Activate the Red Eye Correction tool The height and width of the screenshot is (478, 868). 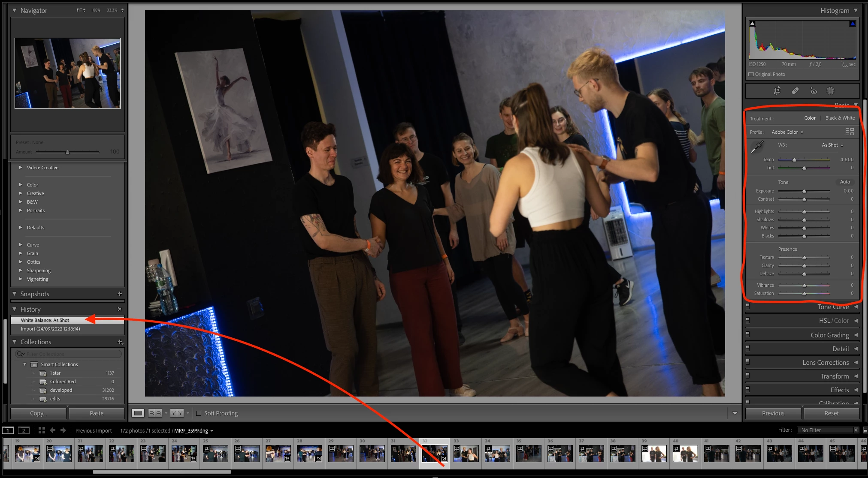(x=814, y=91)
